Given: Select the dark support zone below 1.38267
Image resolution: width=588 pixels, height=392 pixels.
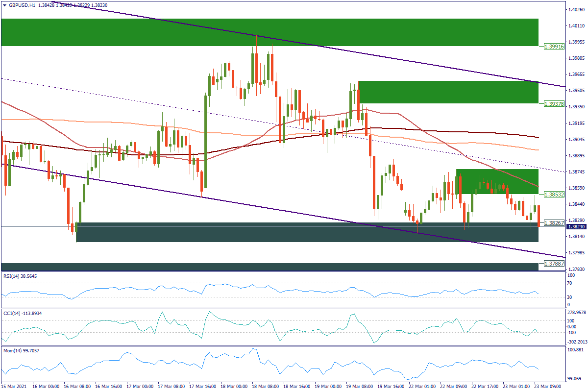Looking at the screenshot, I should [307, 232].
